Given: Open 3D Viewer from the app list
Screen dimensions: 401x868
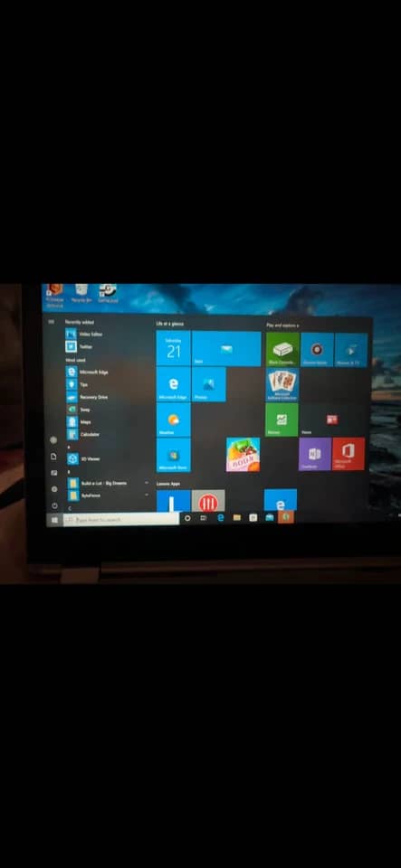Looking at the screenshot, I should (83, 459).
